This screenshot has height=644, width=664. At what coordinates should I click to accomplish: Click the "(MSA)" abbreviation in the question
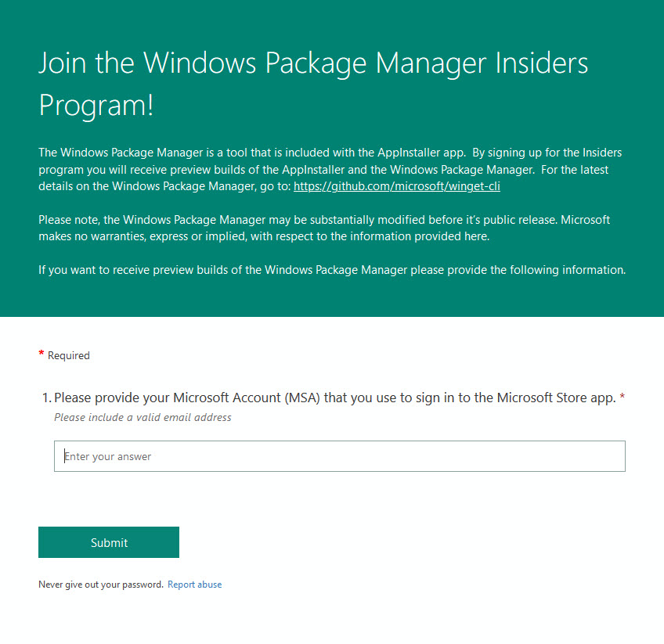point(302,398)
